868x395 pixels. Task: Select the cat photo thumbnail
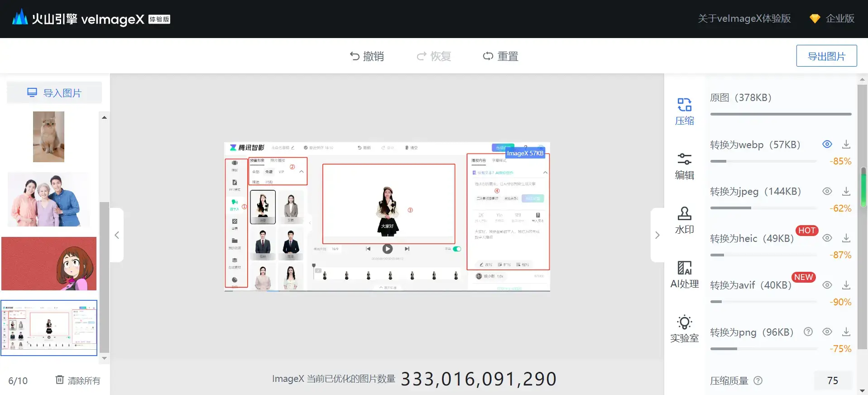click(x=48, y=137)
